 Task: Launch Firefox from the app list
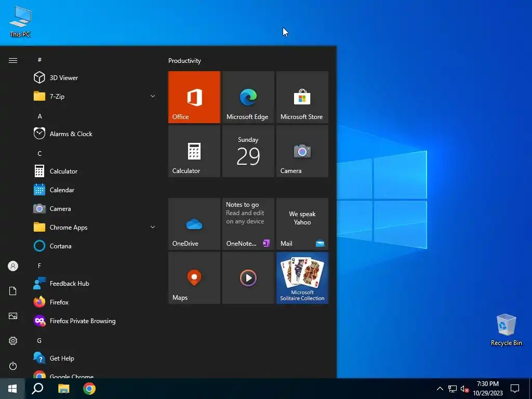pos(95,302)
